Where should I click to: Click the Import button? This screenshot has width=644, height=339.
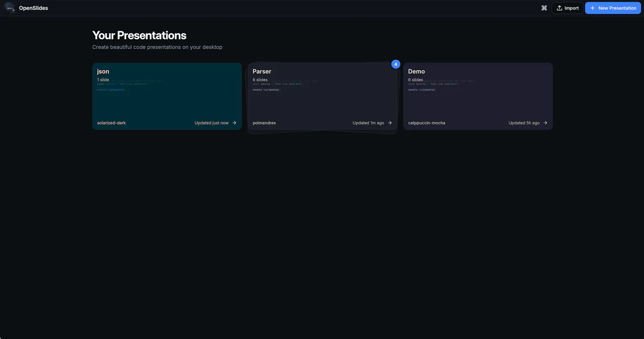click(568, 8)
